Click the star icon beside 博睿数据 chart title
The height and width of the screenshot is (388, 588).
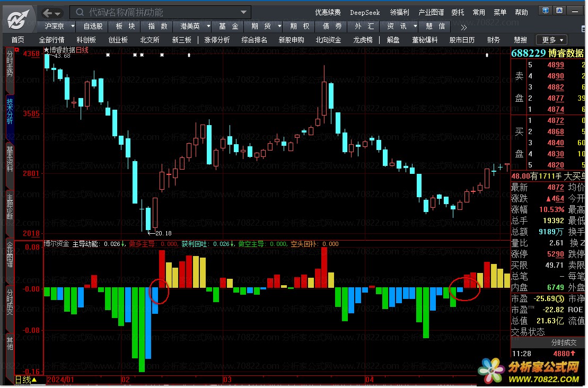pyautogui.click(x=47, y=50)
